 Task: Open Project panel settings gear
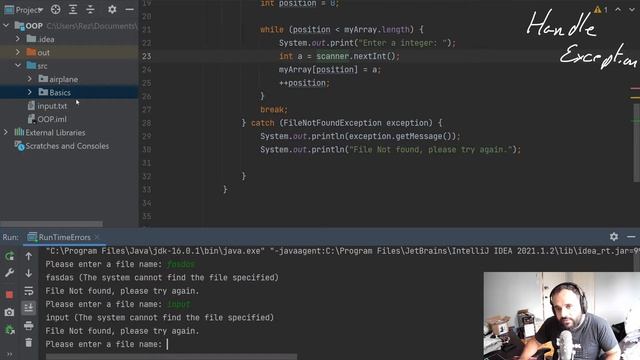[112, 9]
